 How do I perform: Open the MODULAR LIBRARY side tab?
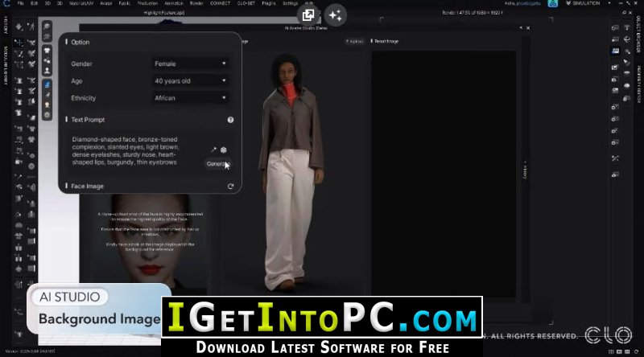(5, 66)
